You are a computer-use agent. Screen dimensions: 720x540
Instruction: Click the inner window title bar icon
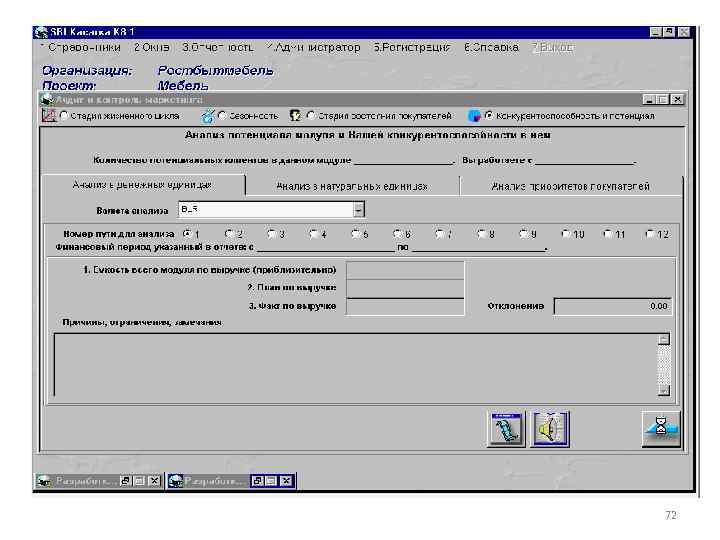[47, 99]
